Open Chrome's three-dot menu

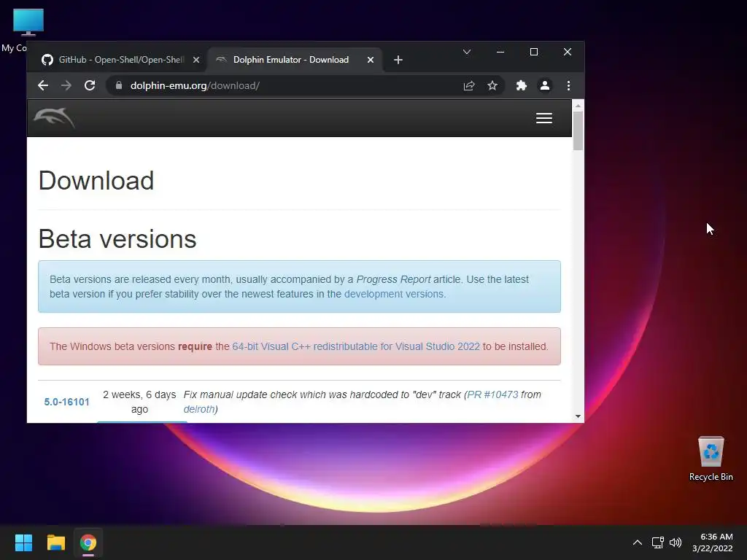click(568, 86)
